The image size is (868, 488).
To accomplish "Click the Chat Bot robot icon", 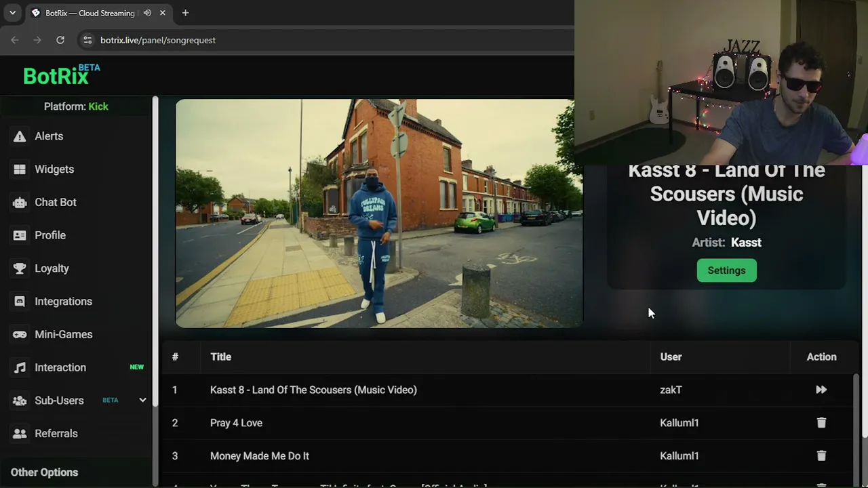I will (x=20, y=202).
